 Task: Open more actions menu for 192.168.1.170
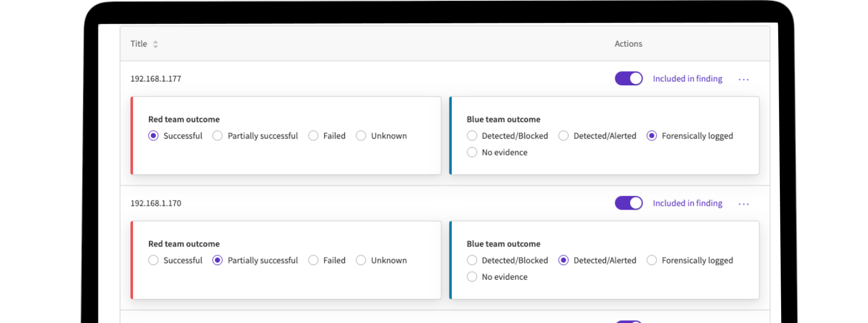(743, 204)
